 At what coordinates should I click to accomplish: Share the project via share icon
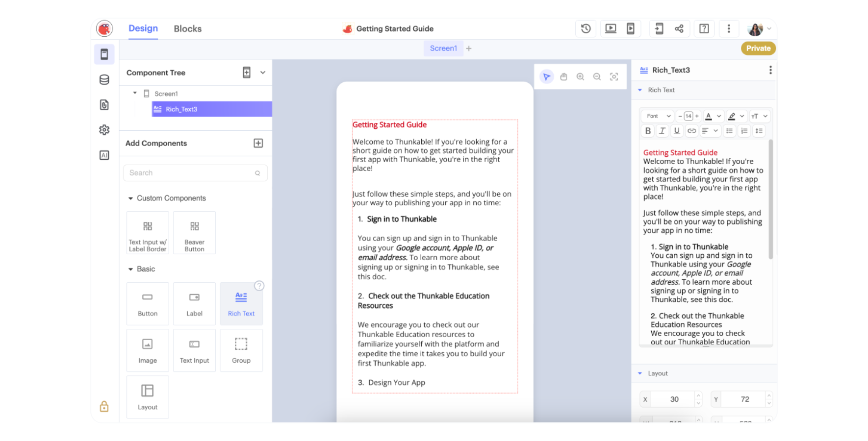[x=679, y=29]
